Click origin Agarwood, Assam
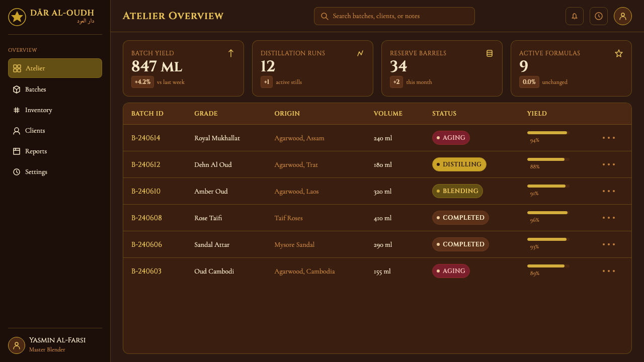The width and height of the screenshot is (644, 362). [x=299, y=138]
